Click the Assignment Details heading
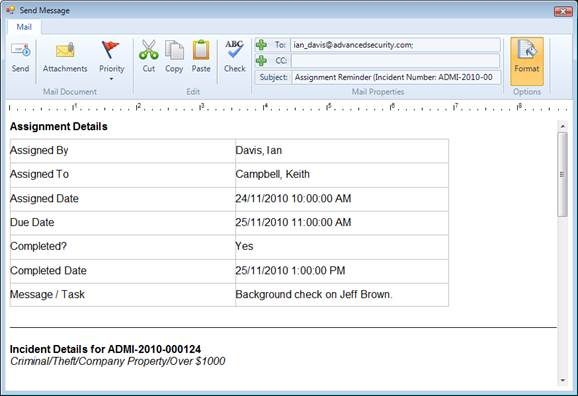Screen dimensions: 578x396 59,126
